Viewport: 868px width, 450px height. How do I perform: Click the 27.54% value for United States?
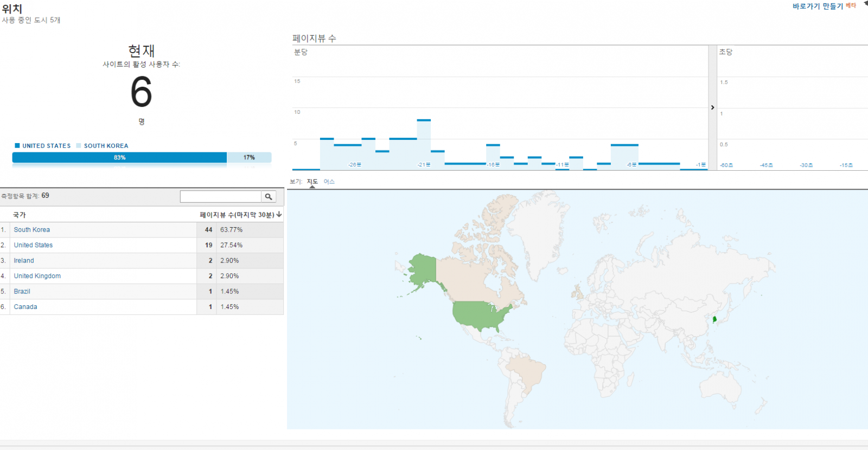232,245
